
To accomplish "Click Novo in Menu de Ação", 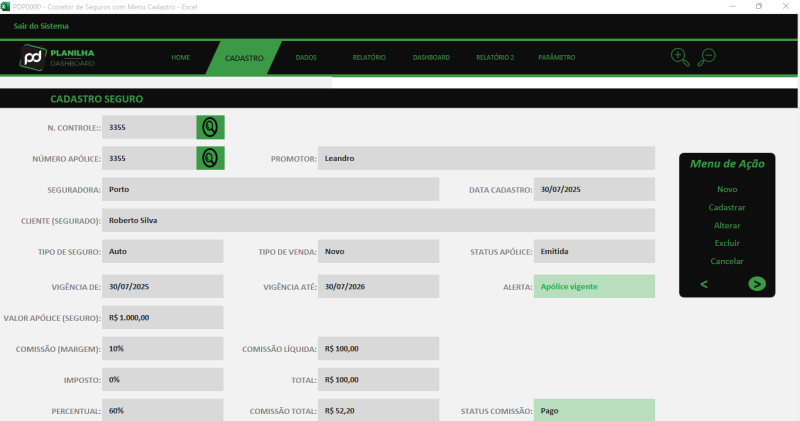I will pyautogui.click(x=727, y=189).
